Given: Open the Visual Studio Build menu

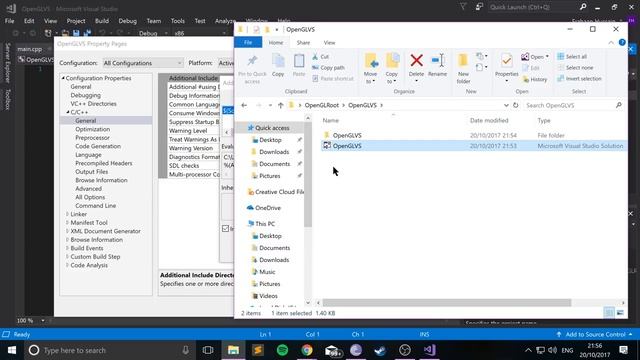Looking at the screenshot, I should [x=102, y=21].
